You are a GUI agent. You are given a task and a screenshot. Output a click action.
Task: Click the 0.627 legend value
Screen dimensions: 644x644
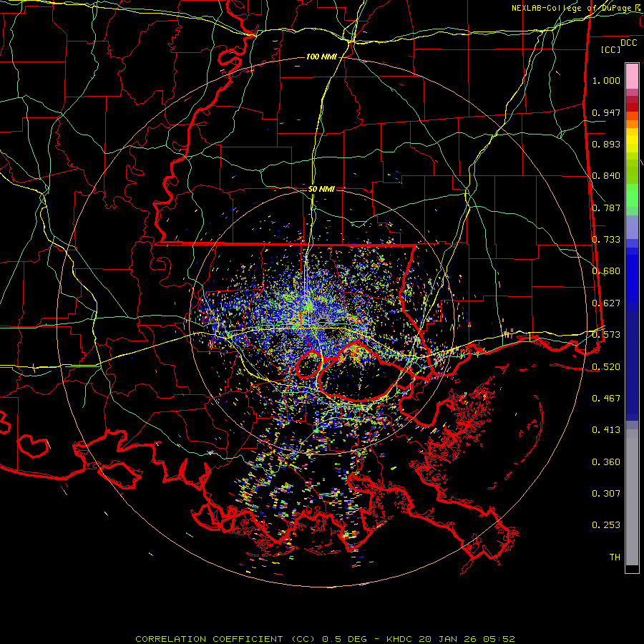click(x=606, y=303)
